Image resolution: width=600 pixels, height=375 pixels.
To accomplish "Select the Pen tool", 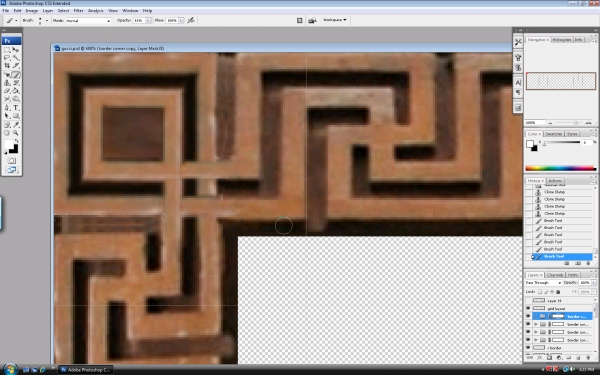I will [7, 108].
